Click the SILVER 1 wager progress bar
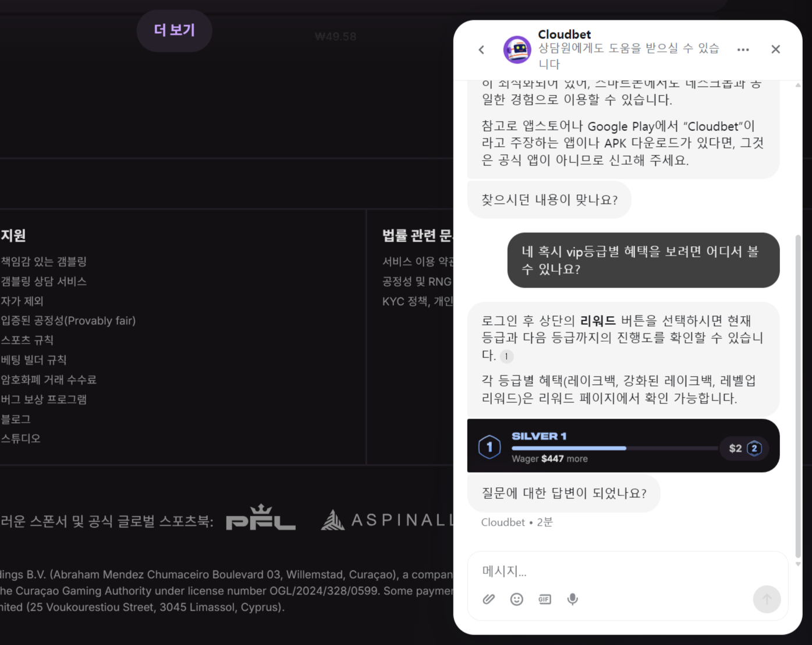 (615, 448)
